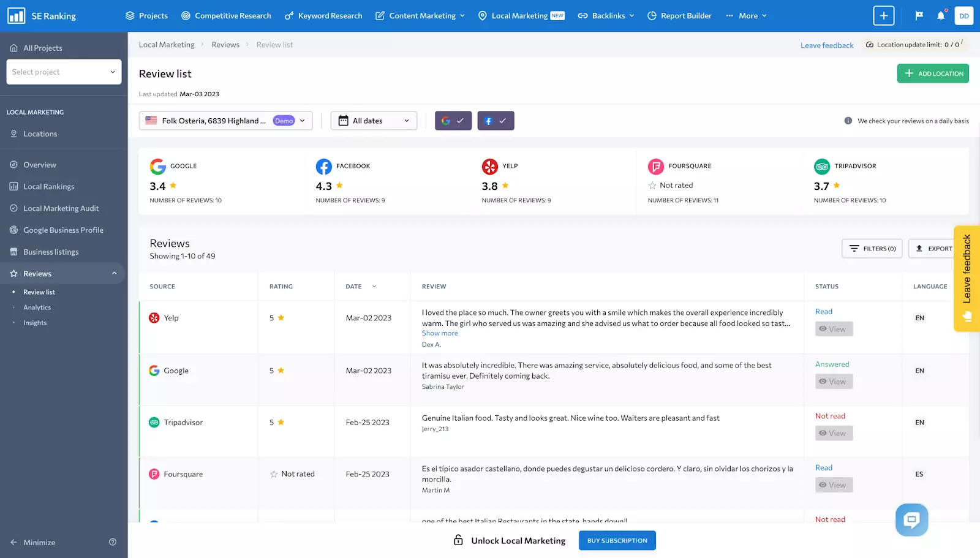Select Analytics sub-item in sidebar

[37, 307]
